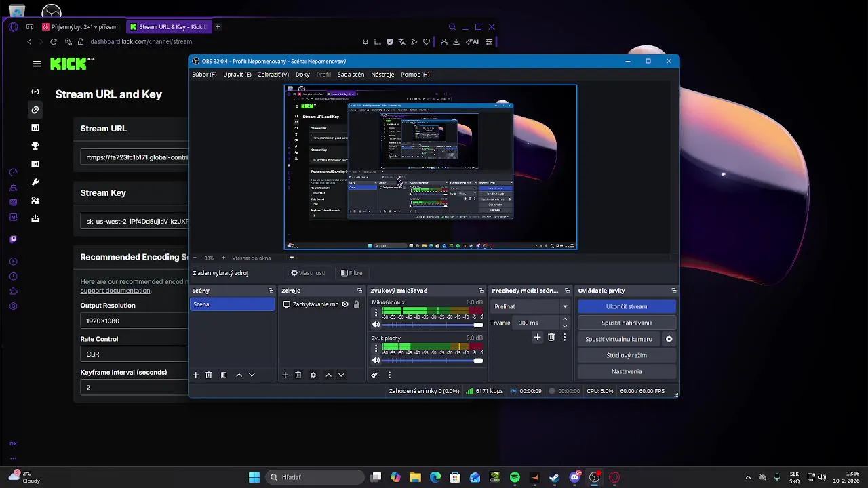
Task: Mute the Mikrofón/Aux speaker icon
Action: (x=376, y=325)
